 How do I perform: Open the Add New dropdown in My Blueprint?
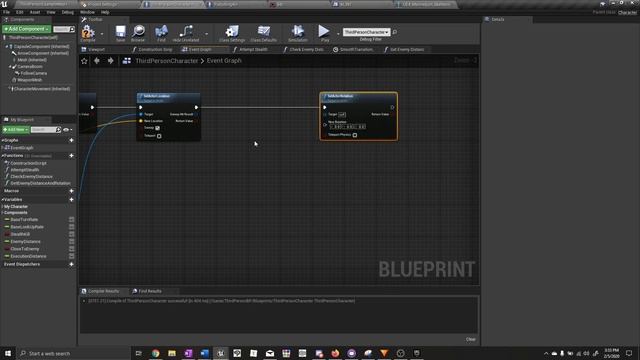pyautogui.click(x=16, y=130)
